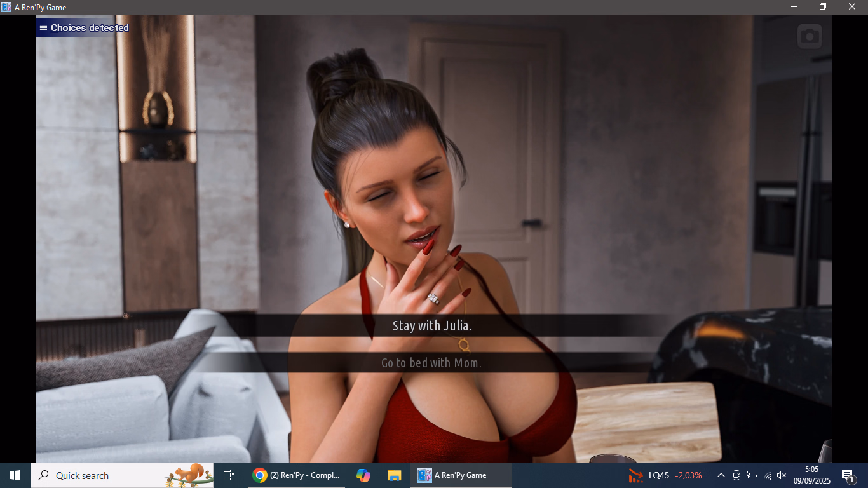This screenshot has width=868, height=488.
Task: Select the A Ren'Py Game taskbar item
Action: point(452,475)
